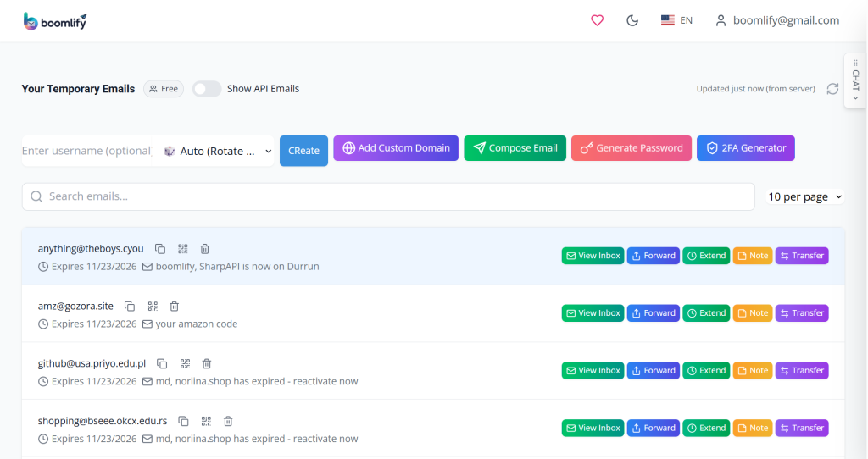Image resolution: width=868 pixels, height=459 pixels.
Task: Click Generate Password button
Action: coord(631,148)
